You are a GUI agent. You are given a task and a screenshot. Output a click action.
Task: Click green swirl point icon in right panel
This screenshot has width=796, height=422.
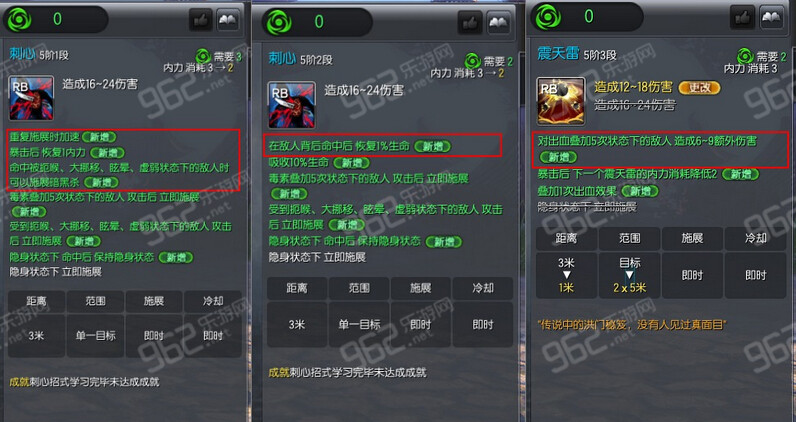[x=548, y=17]
